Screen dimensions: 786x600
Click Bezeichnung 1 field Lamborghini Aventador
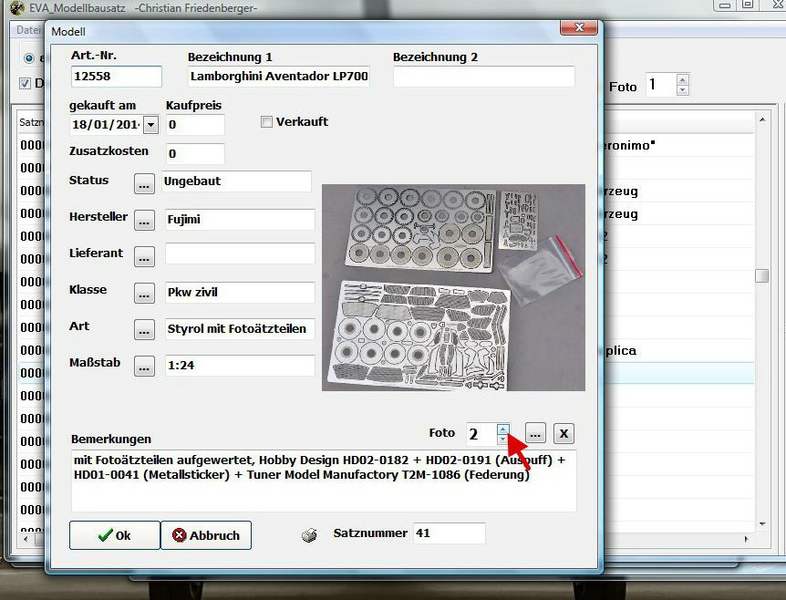click(279, 76)
